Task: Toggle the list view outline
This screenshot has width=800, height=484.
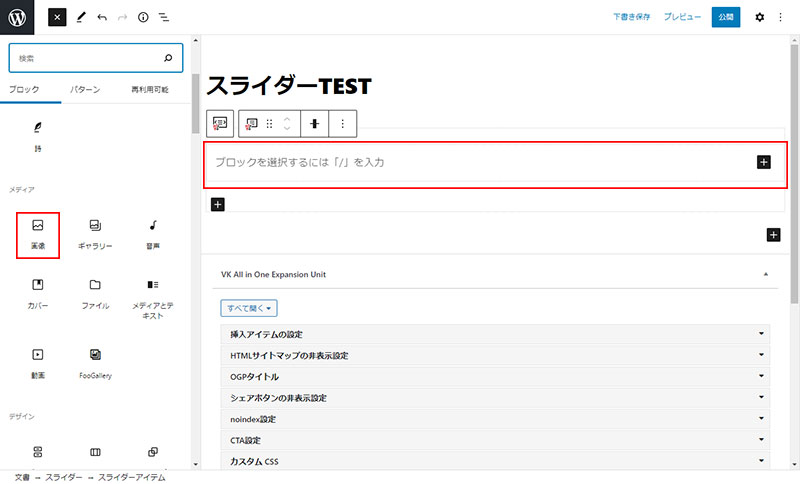Action: click(x=164, y=18)
